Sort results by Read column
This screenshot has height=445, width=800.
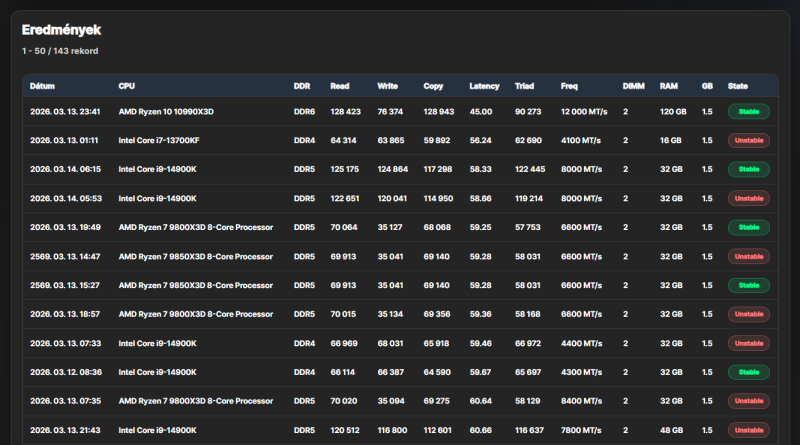[339, 86]
